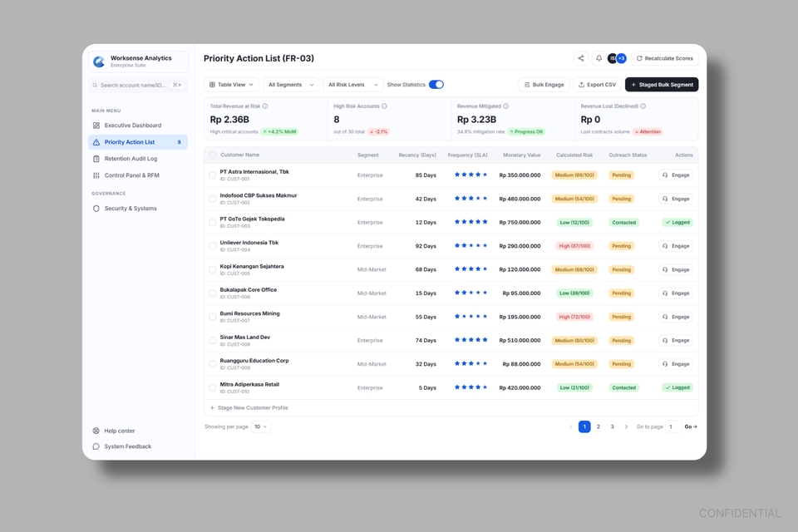The image size is (798, 532).
Task: Click the Staged Bulk Segment button
Action: click(662, 85)
